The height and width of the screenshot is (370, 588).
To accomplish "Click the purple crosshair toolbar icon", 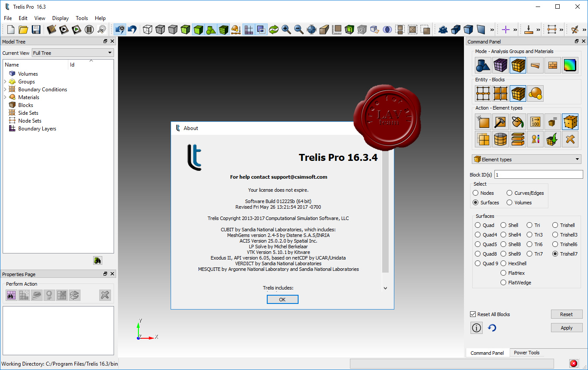I will click(x=505, y=30).
